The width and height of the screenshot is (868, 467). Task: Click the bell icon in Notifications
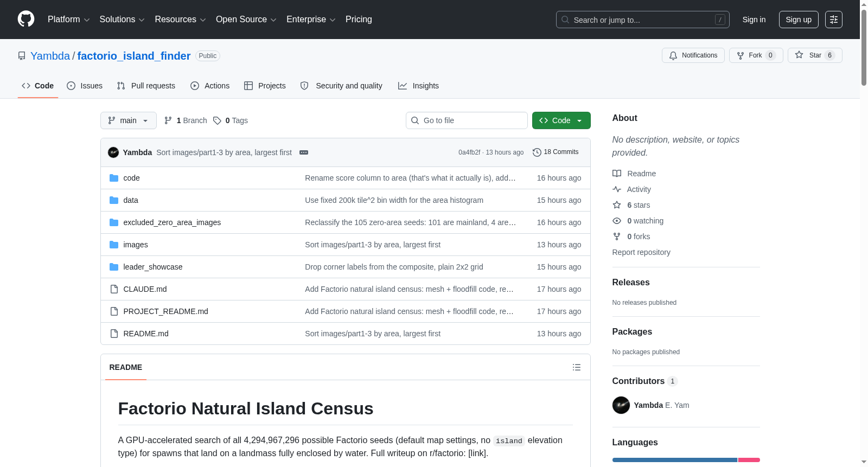point(673,55)
